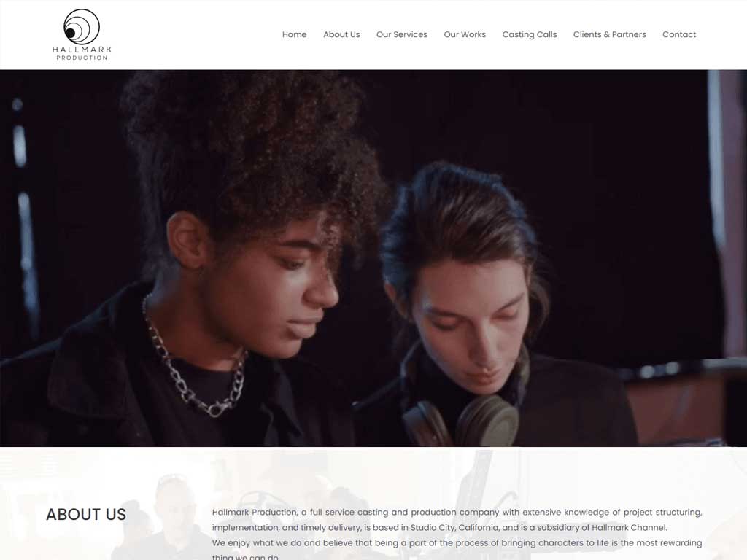The height and width of the screenshot is (560, 747).
Task: Select Clients & Partners in the navigation
Action: (609, 34)
